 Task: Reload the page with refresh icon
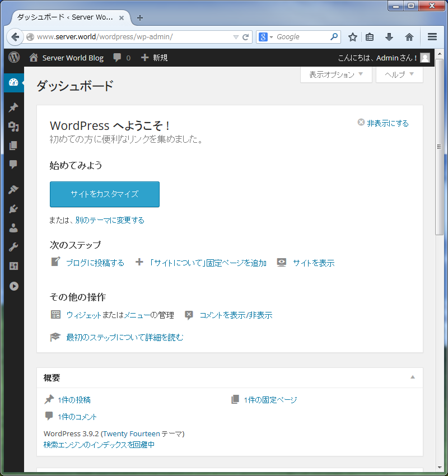click(246, 37)
